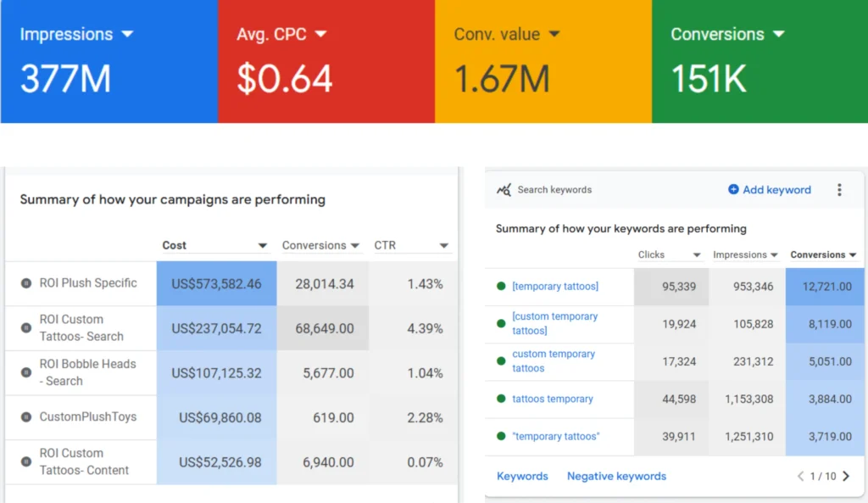Click the Add keyword button
868x503 pixels.
tap(776, 190)
